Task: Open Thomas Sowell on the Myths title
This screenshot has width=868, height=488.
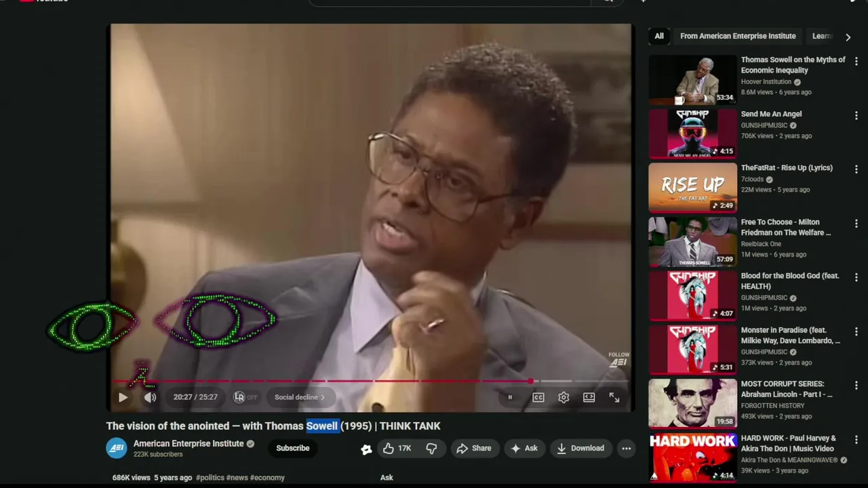Action: click(793, 65)
